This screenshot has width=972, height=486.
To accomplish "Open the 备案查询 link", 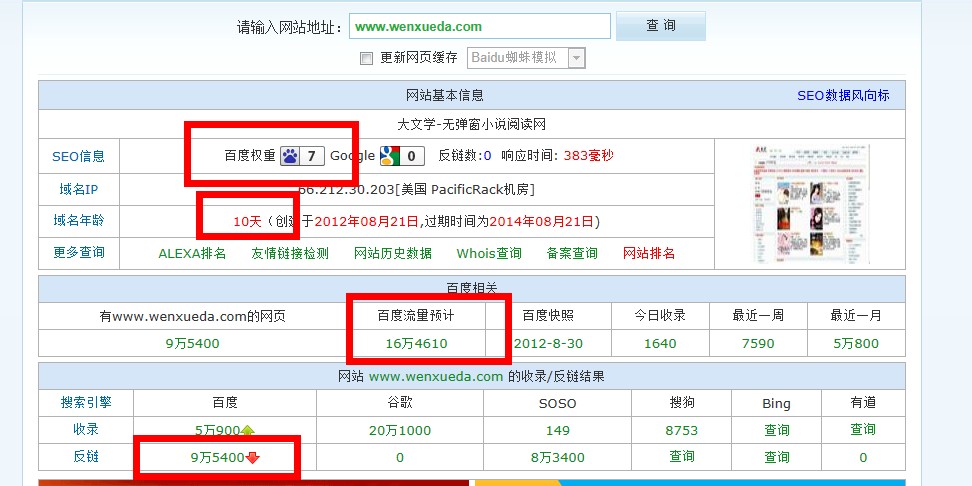I will pyautogui.click(x=572, y=253).
